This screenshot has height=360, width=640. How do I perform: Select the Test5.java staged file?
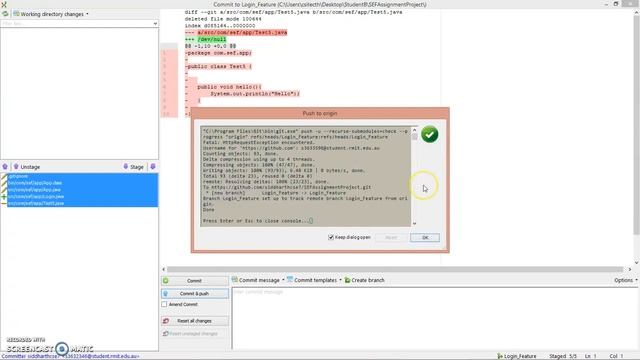point(82,203)
